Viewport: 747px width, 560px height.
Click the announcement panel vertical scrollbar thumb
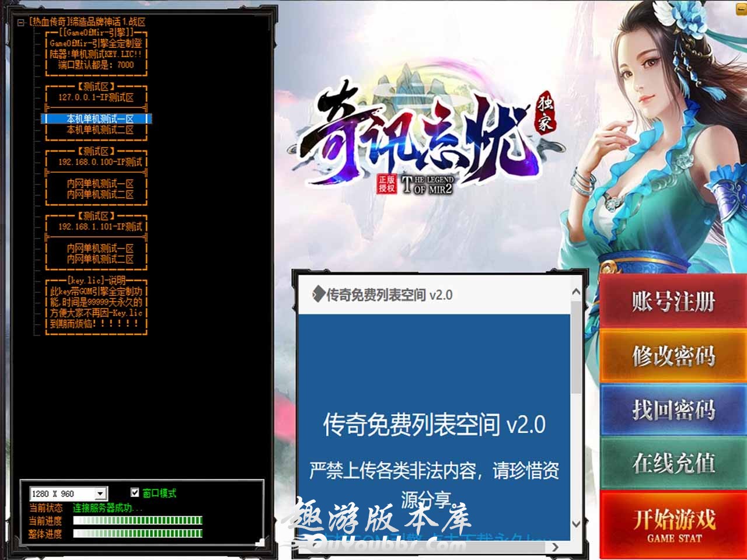pos(576,346)
